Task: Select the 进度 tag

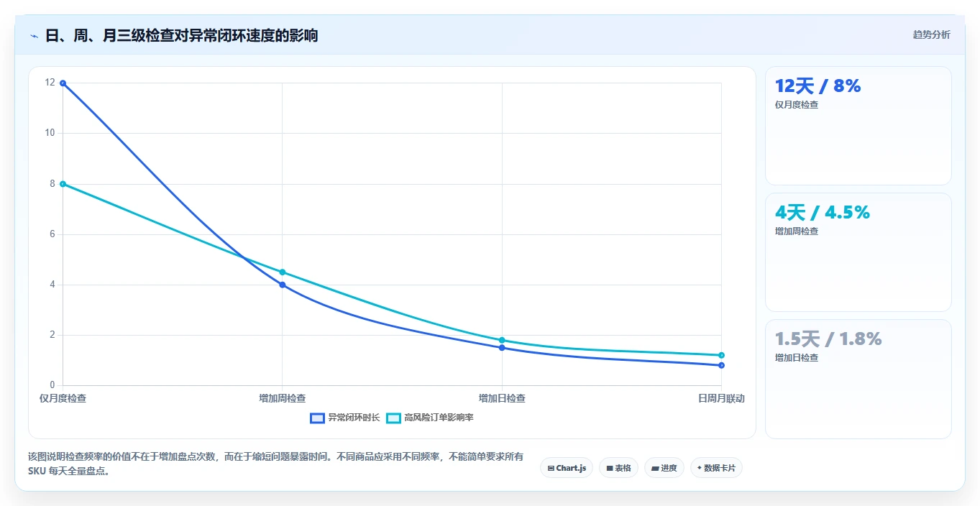Action: pos(664,468)
